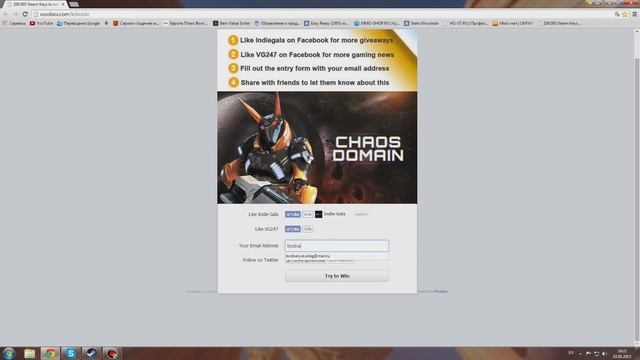The image size is (640, 360).
Task: Click the Action Center flag tray icon
Action: 588,353
